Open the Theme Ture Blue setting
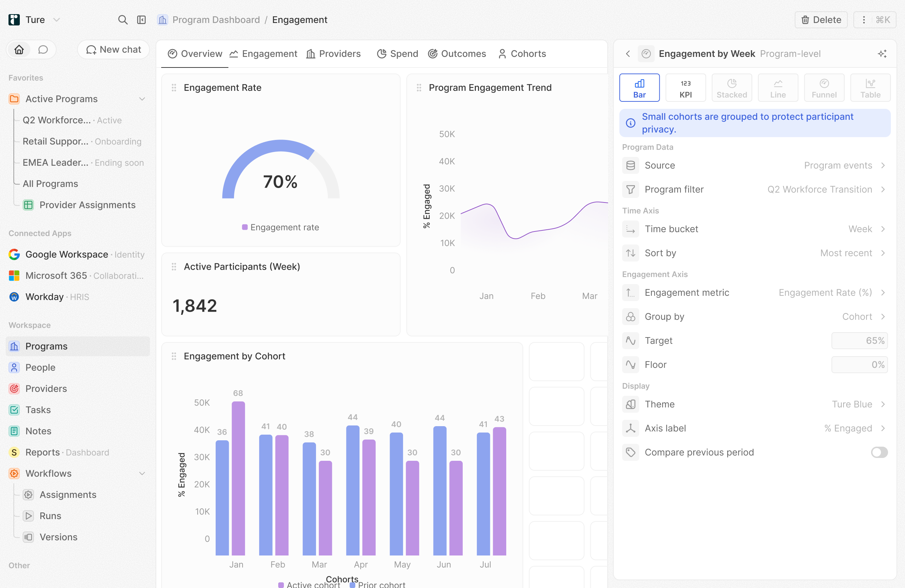This screenshot has width=905, height=588. coord(755,404)
